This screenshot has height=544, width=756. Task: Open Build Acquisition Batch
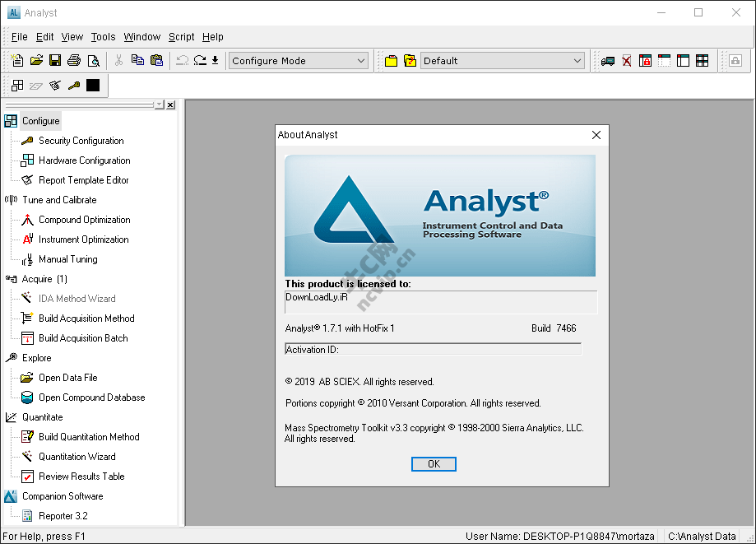(83, 338)
